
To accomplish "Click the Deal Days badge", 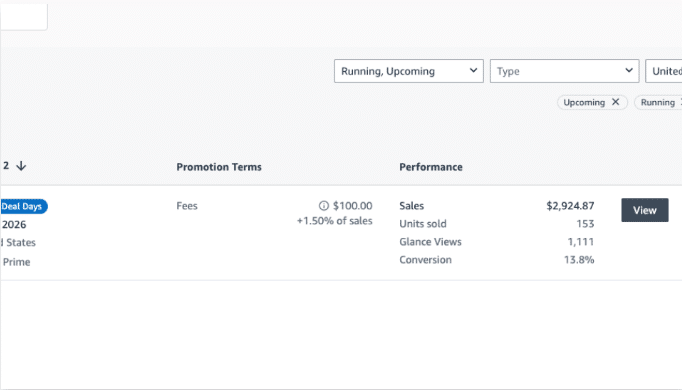I will [23, 206].
